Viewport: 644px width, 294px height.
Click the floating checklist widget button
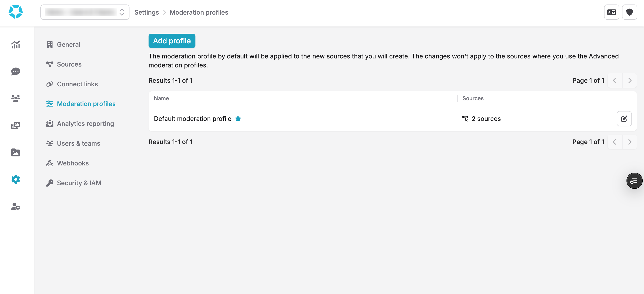click(634, 180)
